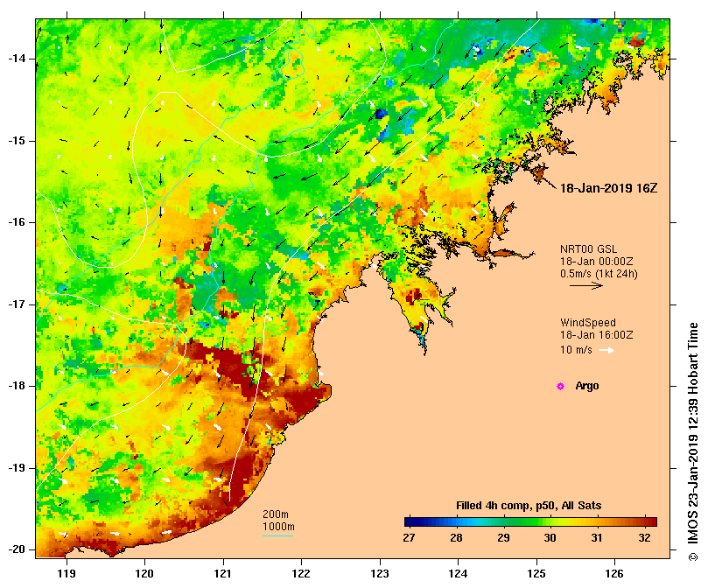Click the '18-Jan 00:00Z' current timestamp
Image resolution: width=708 pixels, height=588 pixels.
[x=597, y=261]
